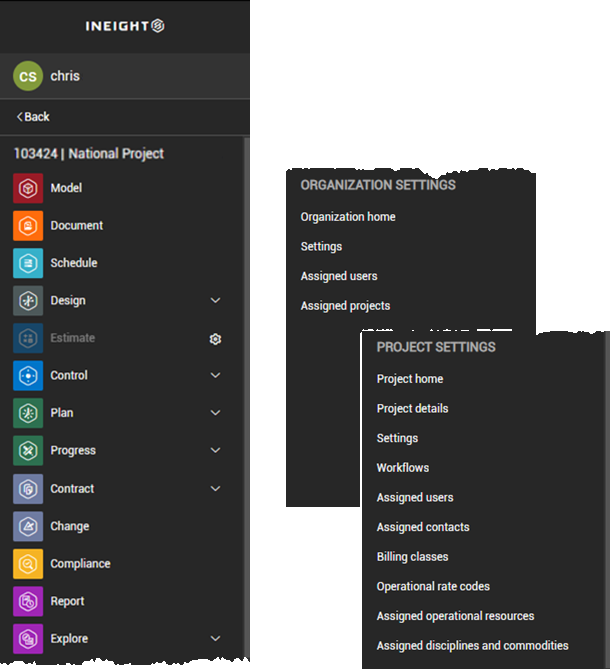Select the Change module icon
This screenshot has height=669, width=610.
pos(28,526)
